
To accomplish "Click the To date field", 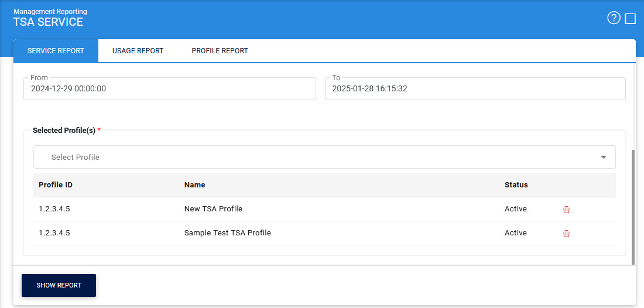I will coord(475,89).
